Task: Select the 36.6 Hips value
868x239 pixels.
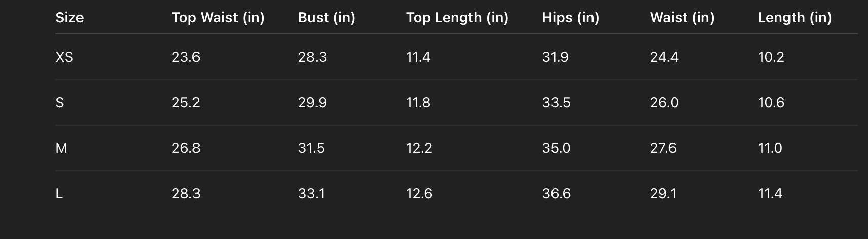Action: pos(556,194)
